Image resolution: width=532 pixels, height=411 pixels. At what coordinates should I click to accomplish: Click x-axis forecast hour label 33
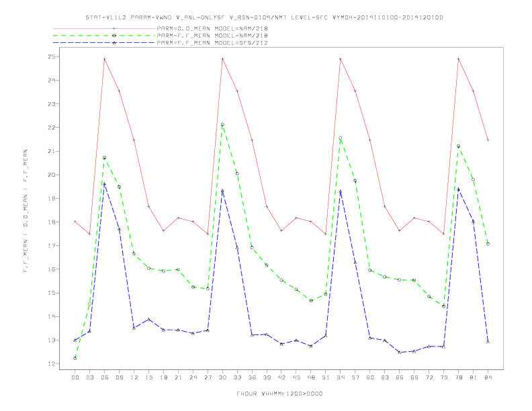click(x=237, y=377)
